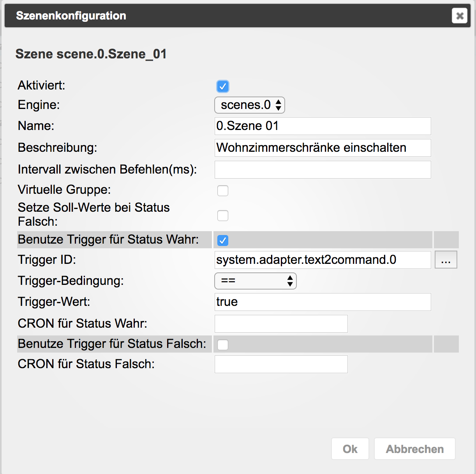Uncheck Benutze Trigger für Status Wahr
This screenshot has height=474, width=476.
pos(223,241)
